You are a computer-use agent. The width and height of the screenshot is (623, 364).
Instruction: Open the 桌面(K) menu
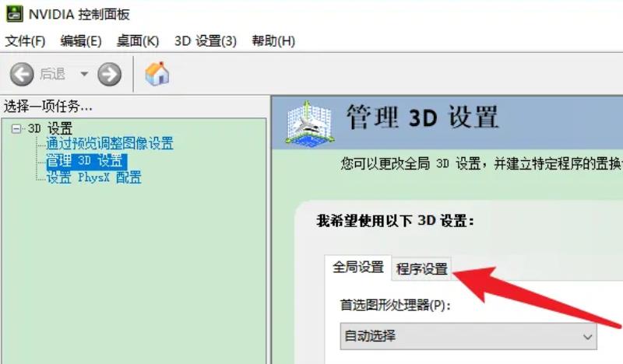(138, 41)
